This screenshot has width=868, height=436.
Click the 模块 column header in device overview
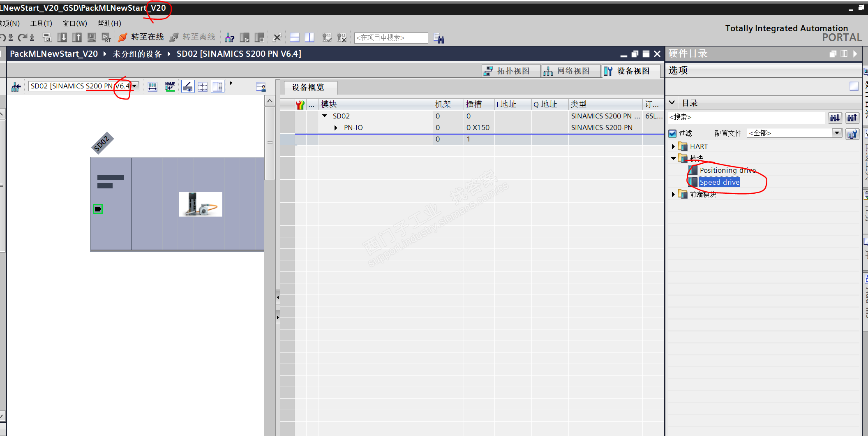point(376,104)
